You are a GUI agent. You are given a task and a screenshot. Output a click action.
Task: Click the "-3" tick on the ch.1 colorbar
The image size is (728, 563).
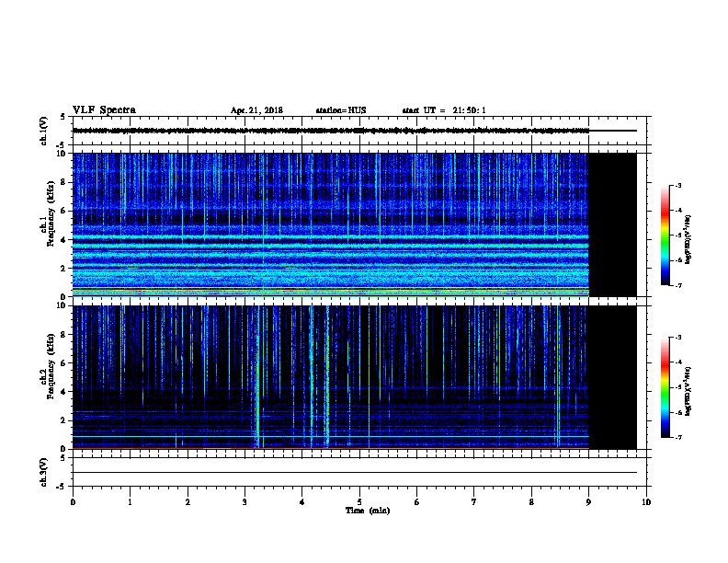(677, 185)
